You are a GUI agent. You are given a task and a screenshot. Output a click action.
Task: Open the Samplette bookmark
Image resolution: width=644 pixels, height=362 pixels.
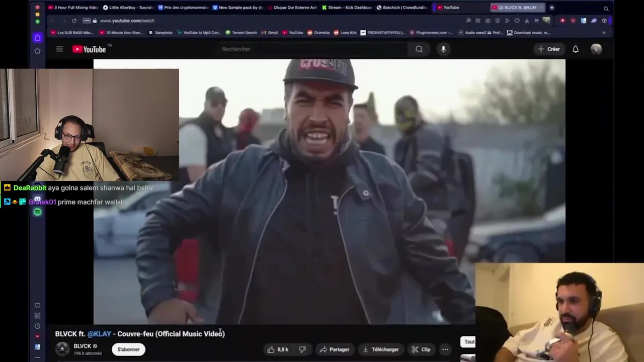pyautogui.click(x=160, y=33)
